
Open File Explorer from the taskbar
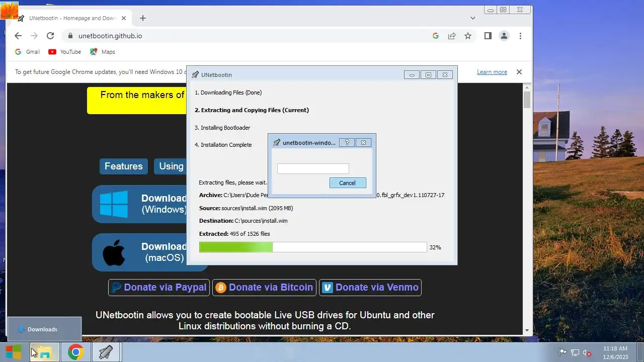pos(45,352)
